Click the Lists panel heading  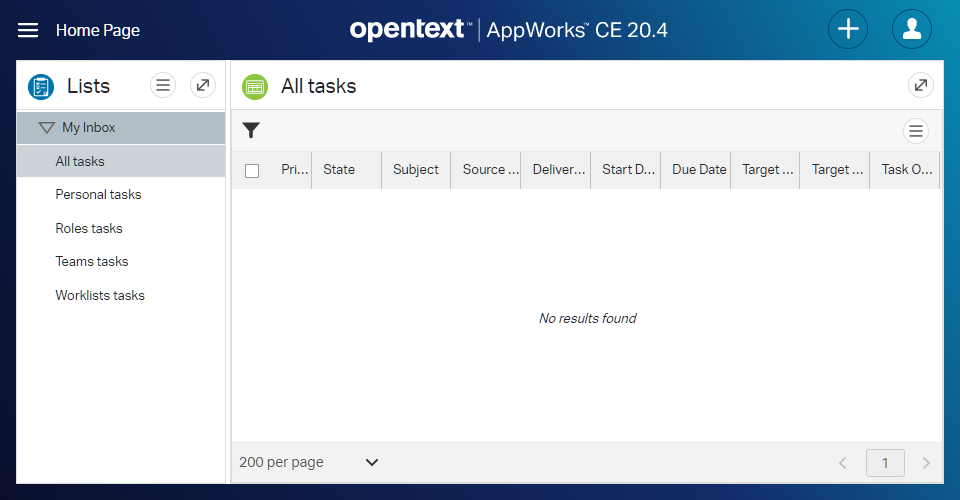[89, 86]
